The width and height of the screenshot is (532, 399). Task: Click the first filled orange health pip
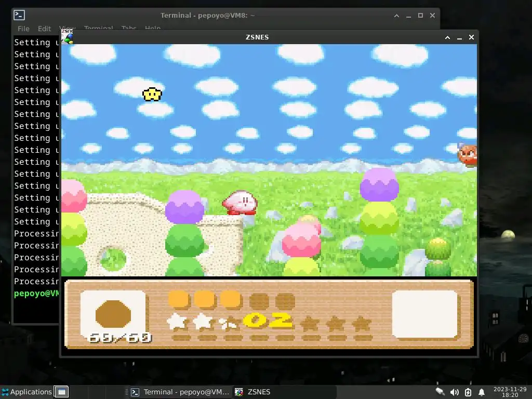click(179, 300)
